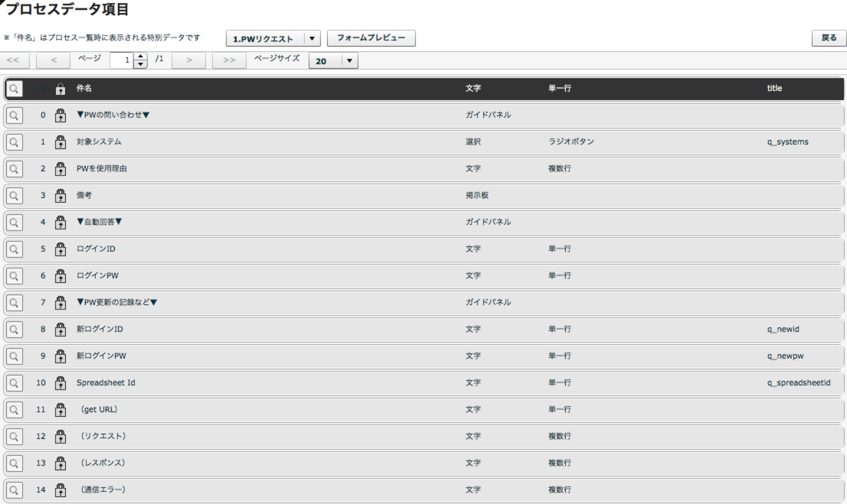Click the フォームプレビュー button

point(371,38)
